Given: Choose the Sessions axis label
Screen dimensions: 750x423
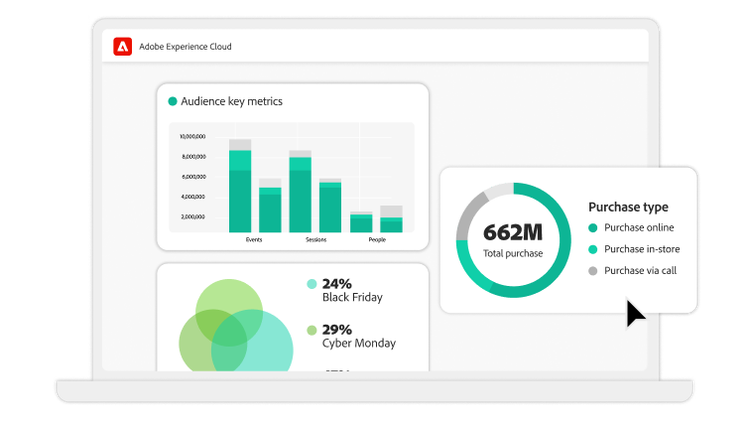Looking at the screenshot, I should point(316,240).
